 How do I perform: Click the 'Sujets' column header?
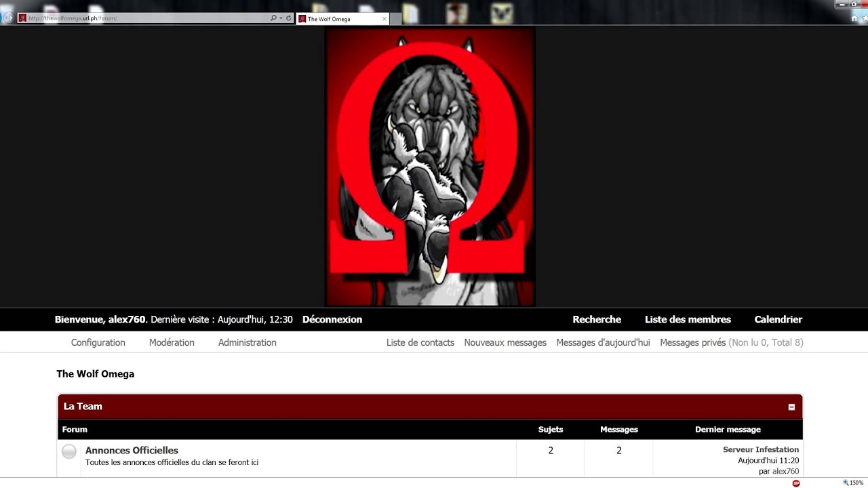tap(551, 429)
